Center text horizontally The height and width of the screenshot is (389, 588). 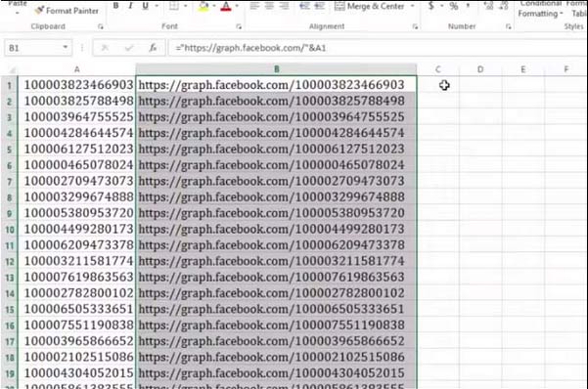(269, 6)
